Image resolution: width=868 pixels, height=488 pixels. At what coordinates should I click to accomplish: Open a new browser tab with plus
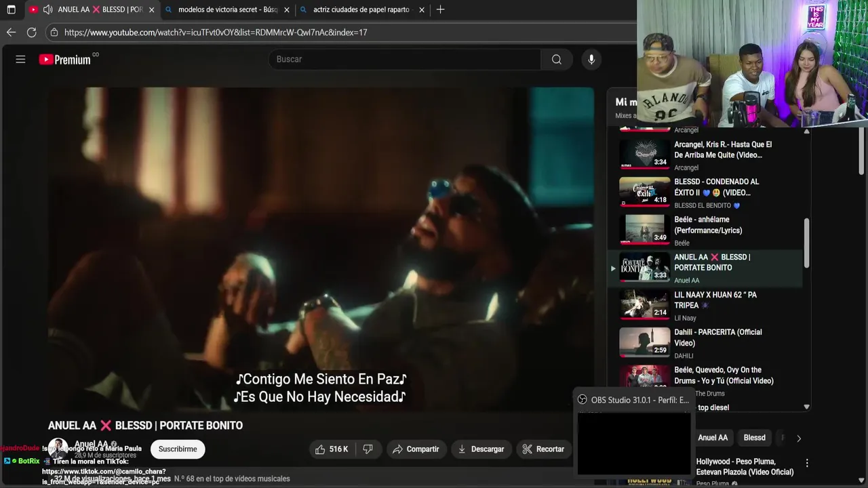point(440,9)
